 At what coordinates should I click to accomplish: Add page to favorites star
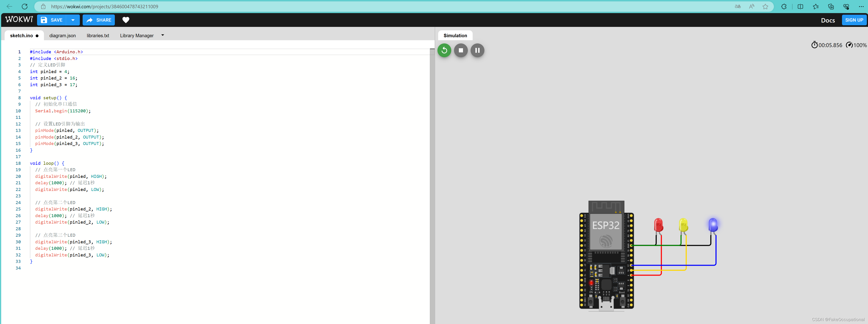[x=765, y=6]
